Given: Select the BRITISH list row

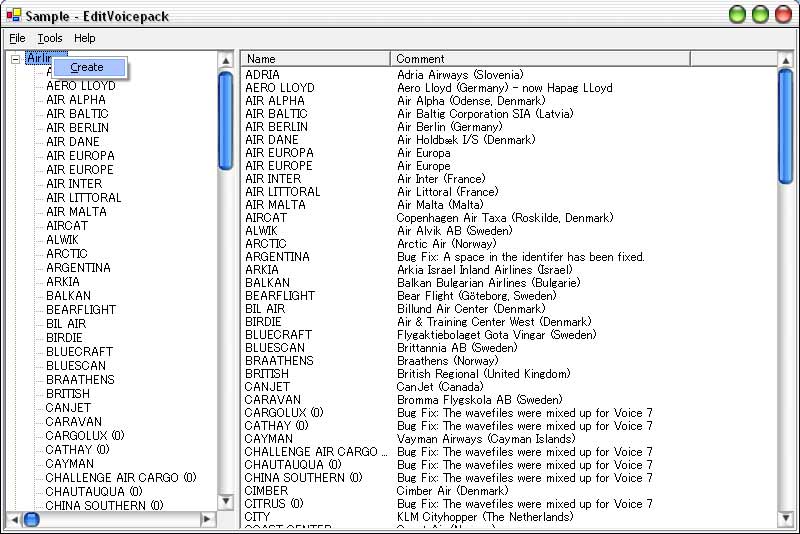Looking at the screenshot, I should 508,374.
